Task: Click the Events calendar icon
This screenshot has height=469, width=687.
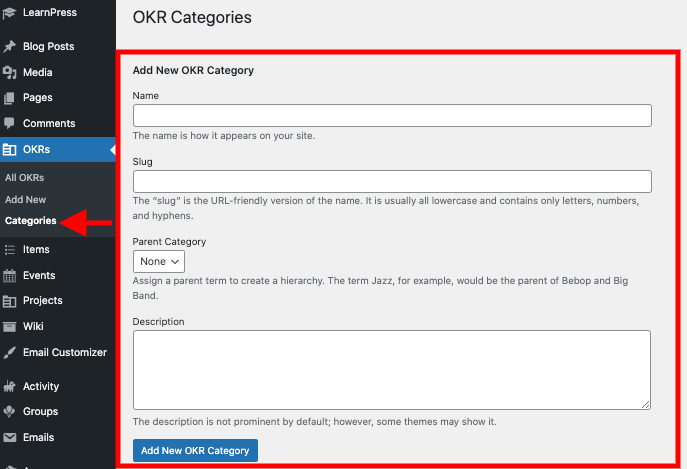Action: (x=10, y=275)
